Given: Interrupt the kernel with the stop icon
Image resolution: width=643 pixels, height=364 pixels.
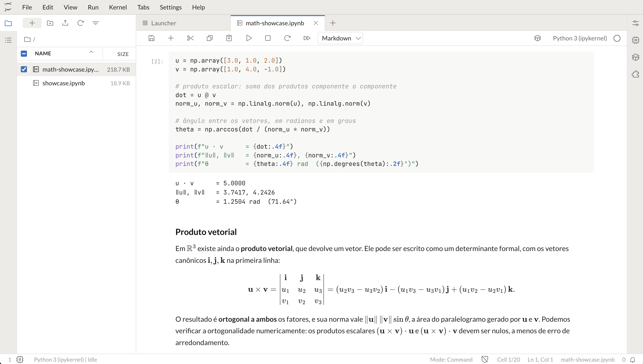Looking at the screenshot, I should (268, 38).
